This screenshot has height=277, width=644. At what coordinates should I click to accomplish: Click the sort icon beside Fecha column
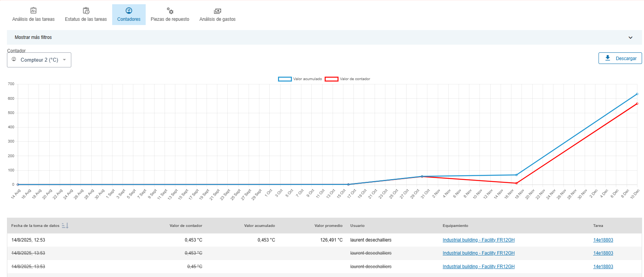[x=65, y=226]
